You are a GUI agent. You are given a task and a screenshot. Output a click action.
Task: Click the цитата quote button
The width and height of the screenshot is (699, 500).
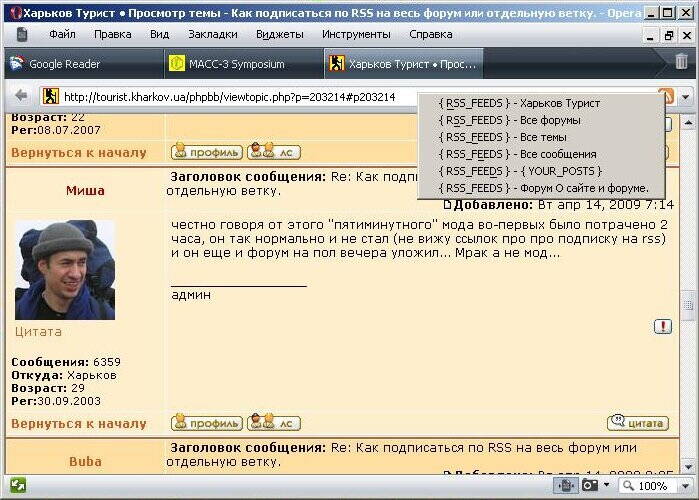[638, 423]
